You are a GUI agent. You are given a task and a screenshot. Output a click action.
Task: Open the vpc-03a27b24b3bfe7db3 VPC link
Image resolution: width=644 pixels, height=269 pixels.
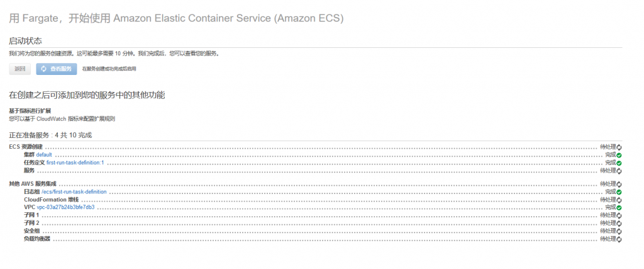click(x=65, y=207)
